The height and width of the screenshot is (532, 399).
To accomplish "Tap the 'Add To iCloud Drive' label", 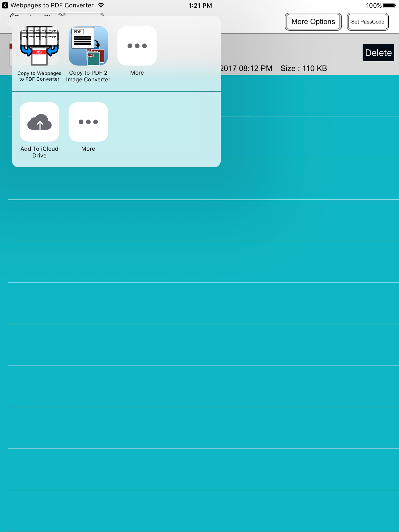I will click(39, 152).
